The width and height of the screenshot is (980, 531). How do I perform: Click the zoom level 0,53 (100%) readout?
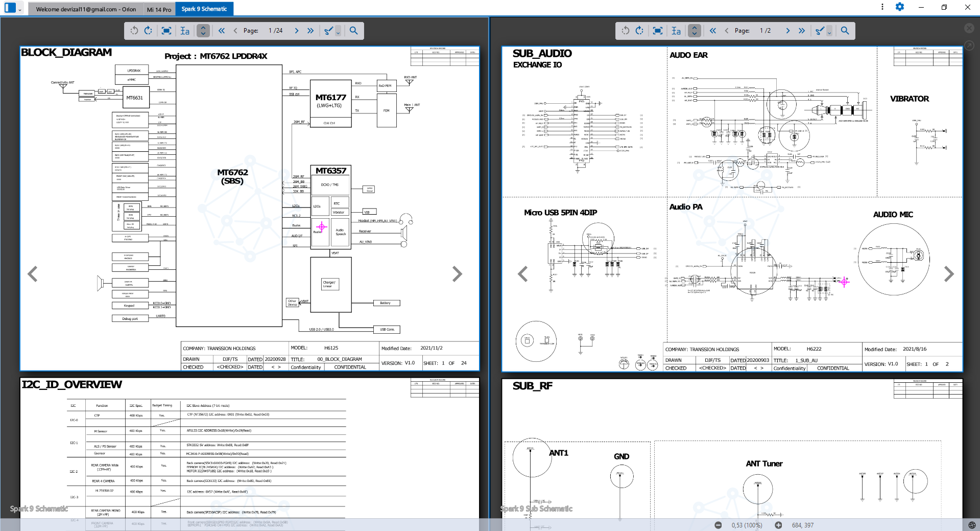pos(747,525)
